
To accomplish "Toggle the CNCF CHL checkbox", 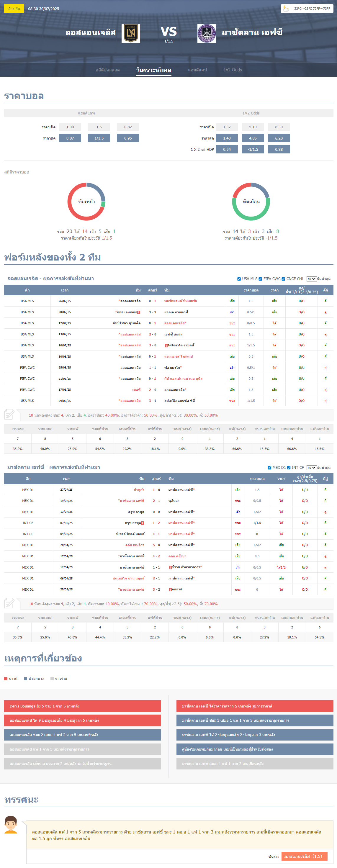I will tap(283, 279).
